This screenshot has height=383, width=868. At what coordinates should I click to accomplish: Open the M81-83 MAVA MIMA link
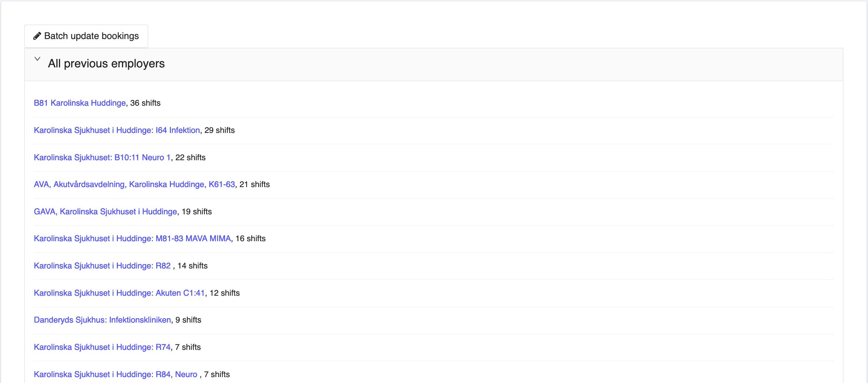(x=132, y=239)
